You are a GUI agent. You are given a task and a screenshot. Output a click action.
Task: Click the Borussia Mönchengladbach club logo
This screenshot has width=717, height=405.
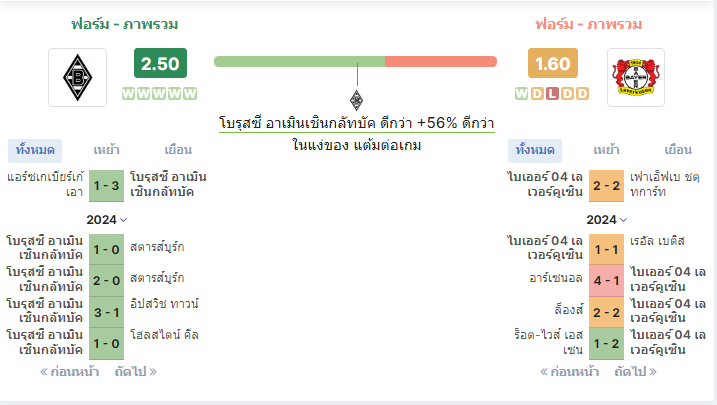77,77
